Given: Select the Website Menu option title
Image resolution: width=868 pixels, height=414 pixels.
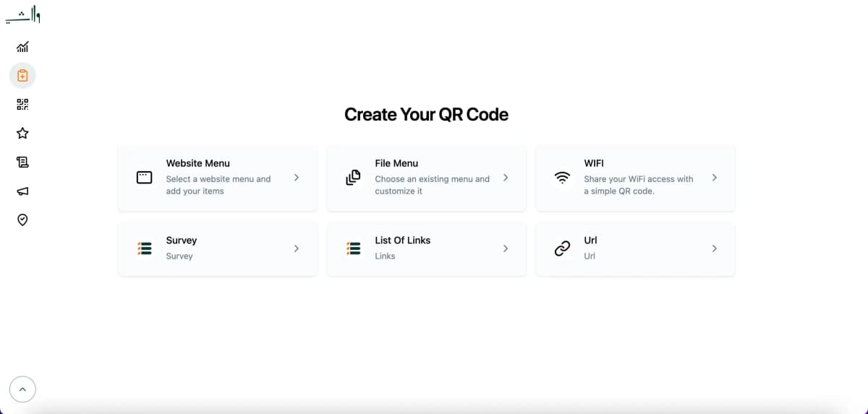Looking at the screenshot, I should point(197,163).
